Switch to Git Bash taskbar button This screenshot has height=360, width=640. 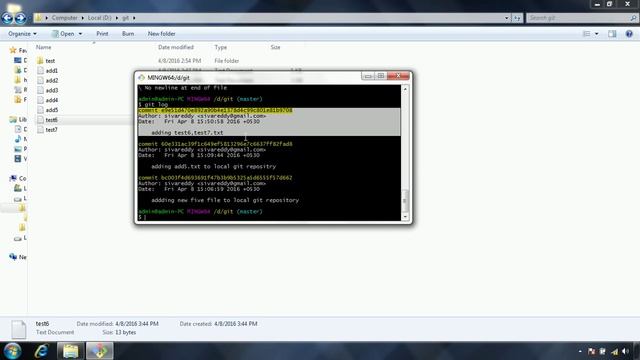(x=100, y=351)
